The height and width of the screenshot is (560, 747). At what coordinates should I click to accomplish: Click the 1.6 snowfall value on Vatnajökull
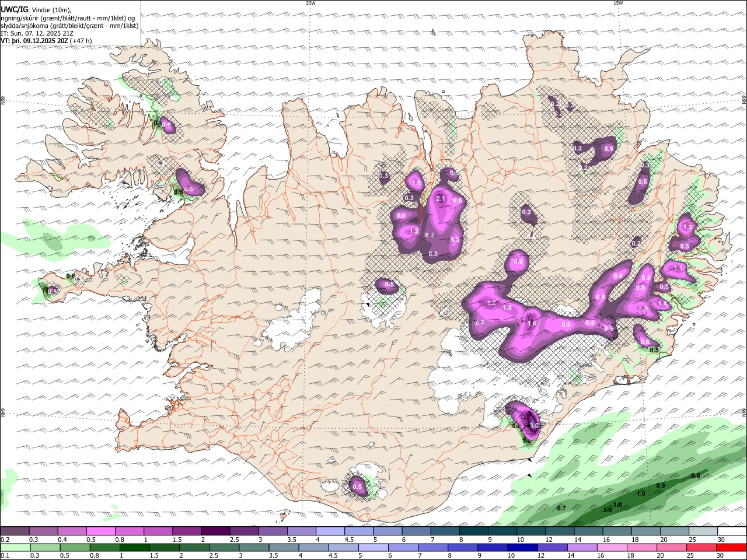[532, 324]
